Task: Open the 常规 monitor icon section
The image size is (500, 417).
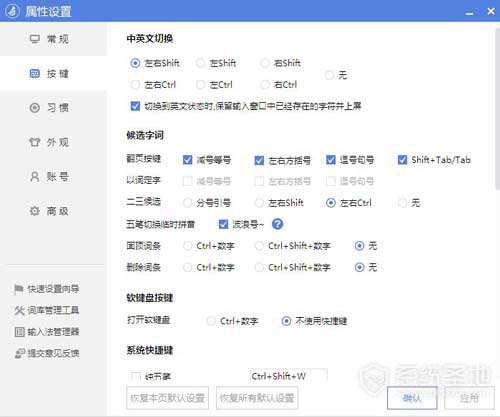Action: click(x=35, y=39)
